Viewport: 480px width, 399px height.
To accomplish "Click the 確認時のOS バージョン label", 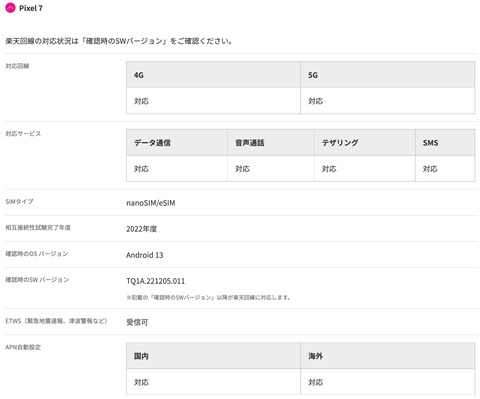I will click(x=37, y=254).
